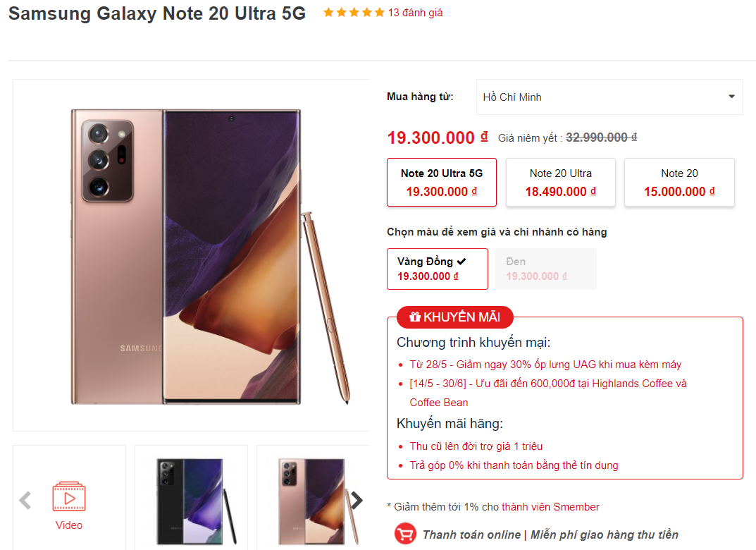The image size is (756, 550).
Task: Click the red shopping cart icon
Action: point(405,534)
